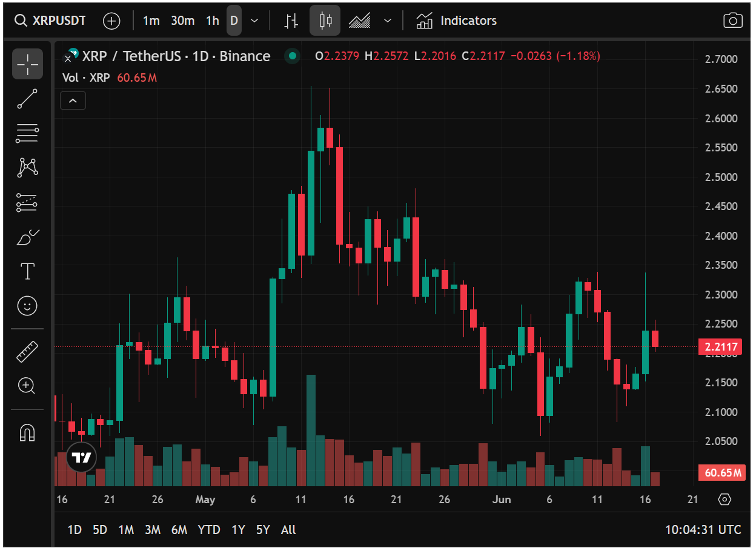Click the May label on time axis
The width and height of the screenshot is (756, 551).
(x=205, y=500)
